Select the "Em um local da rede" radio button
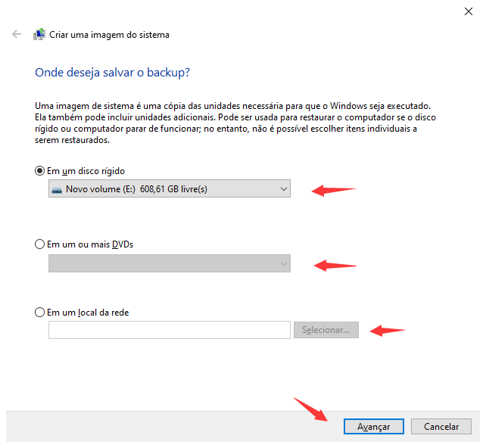Viewport: 486px width, 448px height. (40, 312)
